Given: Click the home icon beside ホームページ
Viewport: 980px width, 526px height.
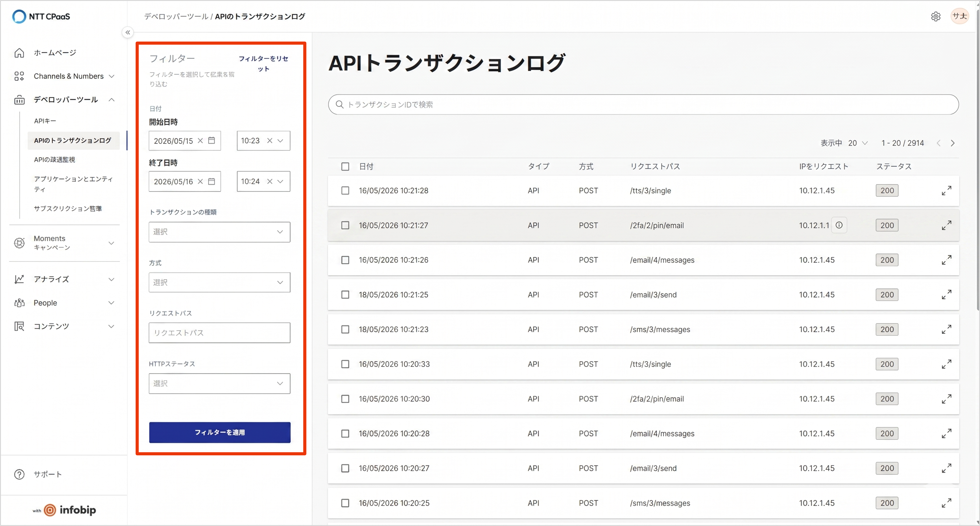Looking at the screenshot, I should pos(19,53).
